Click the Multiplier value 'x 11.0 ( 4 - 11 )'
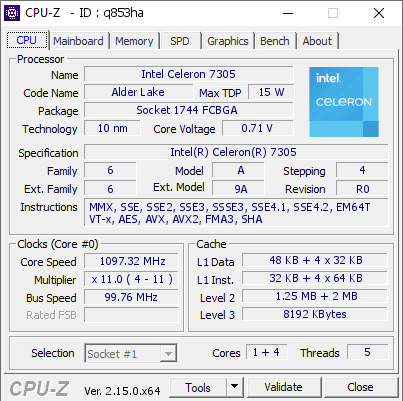Screen dimensions: 403x401 point(131,279)
